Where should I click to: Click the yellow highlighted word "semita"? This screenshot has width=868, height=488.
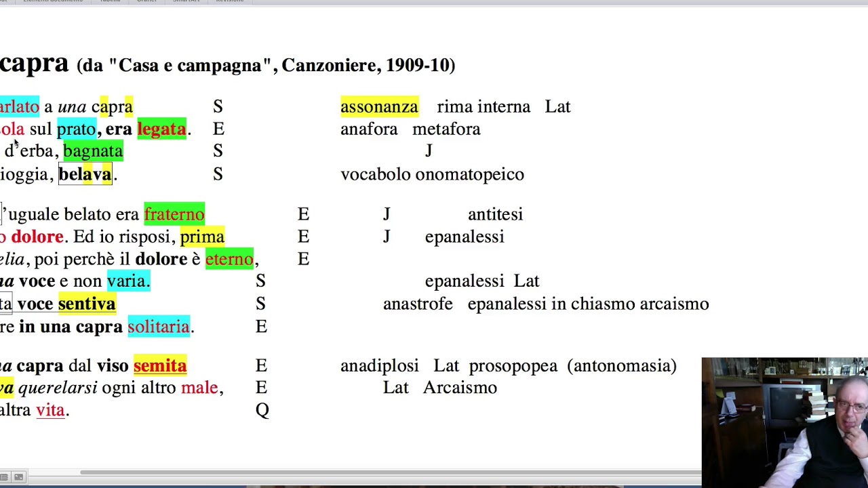160,365
